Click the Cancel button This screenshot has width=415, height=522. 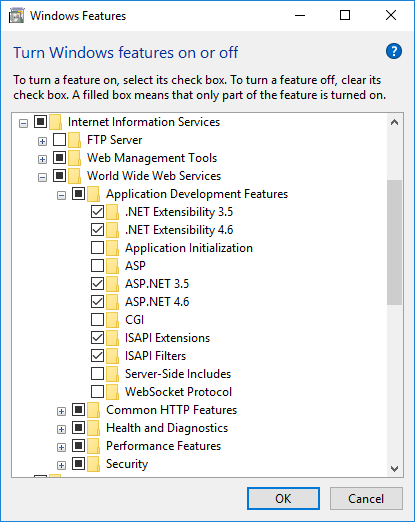tap(366, 499)
